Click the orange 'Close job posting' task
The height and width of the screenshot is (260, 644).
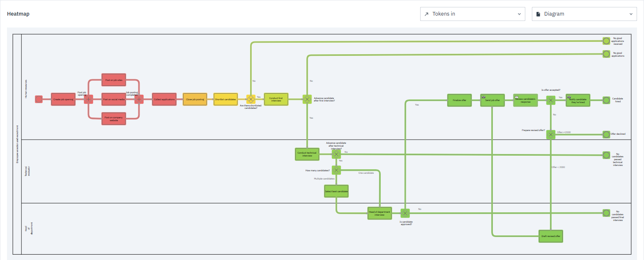[195, 99]
